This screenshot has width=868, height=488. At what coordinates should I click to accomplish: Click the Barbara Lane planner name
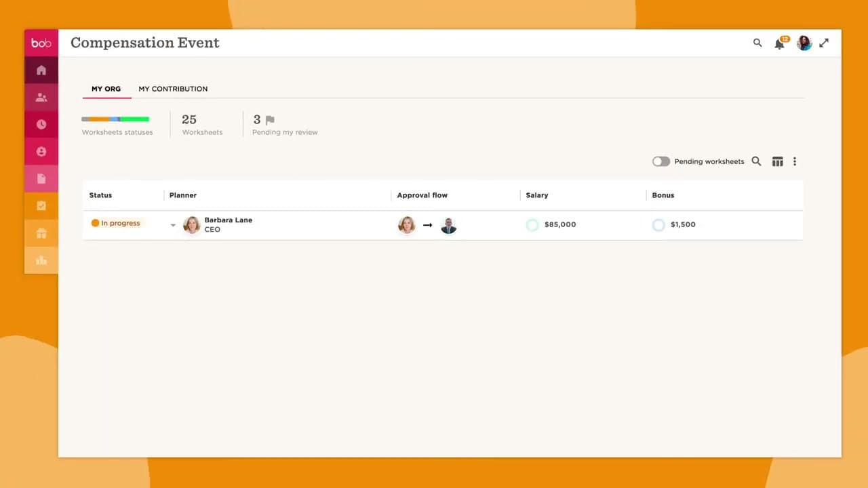[229, 220]
